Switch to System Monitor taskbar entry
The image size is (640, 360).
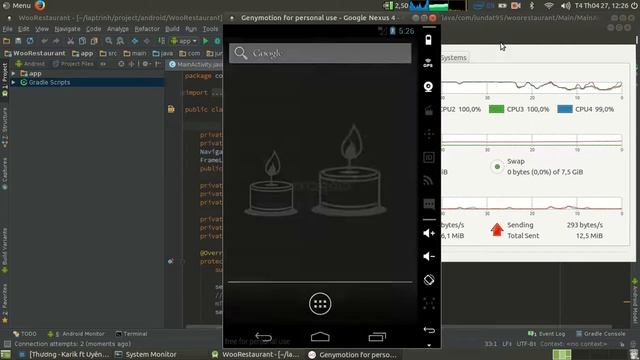pos(145,355)
